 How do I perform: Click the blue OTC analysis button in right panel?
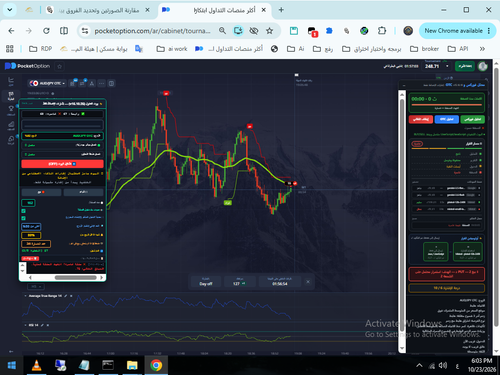click(x=447, y=119)
